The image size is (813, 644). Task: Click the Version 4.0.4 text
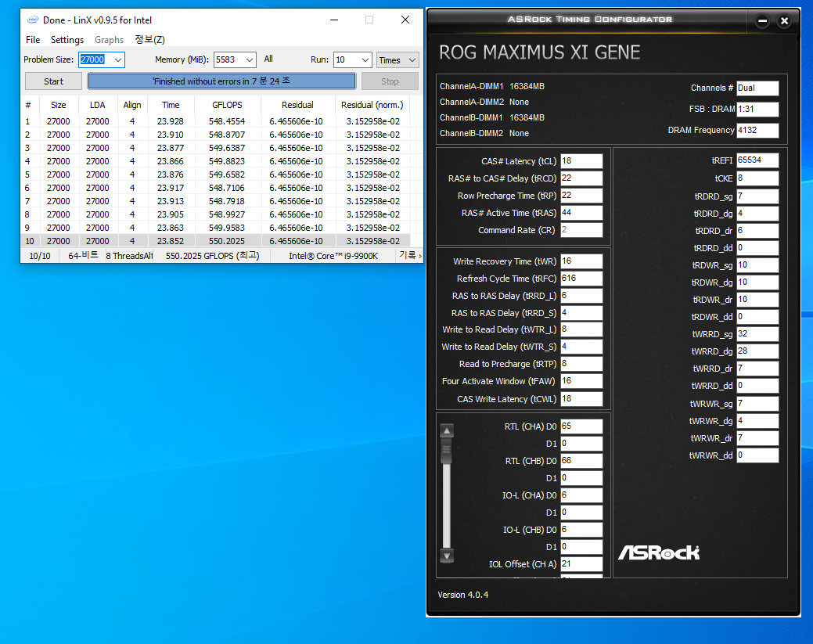click(463, 595)
